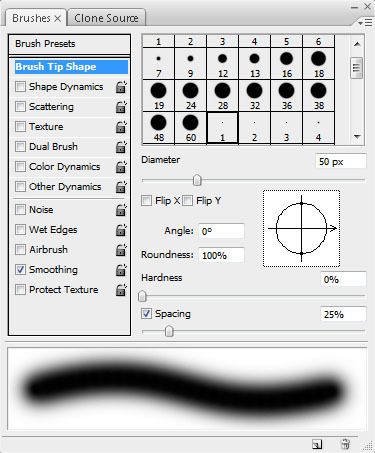Create a new brush with the bottom icon

click(x=317, y=444)
